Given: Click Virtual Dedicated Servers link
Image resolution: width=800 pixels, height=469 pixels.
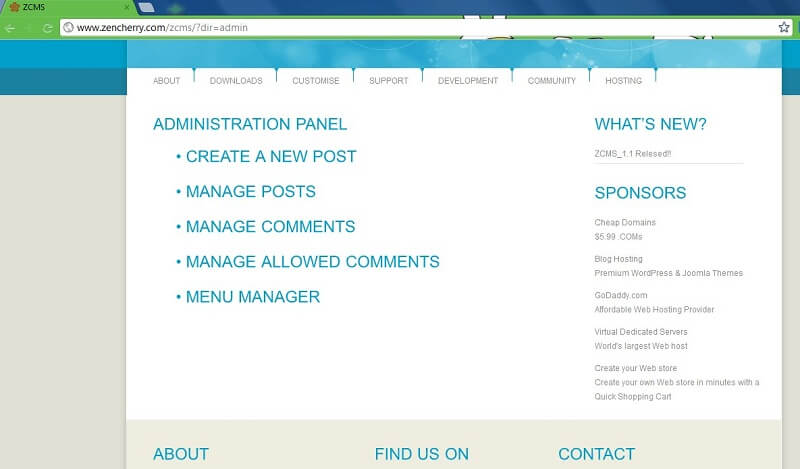Looking at the screenshot, I should [x=641, y=332].
